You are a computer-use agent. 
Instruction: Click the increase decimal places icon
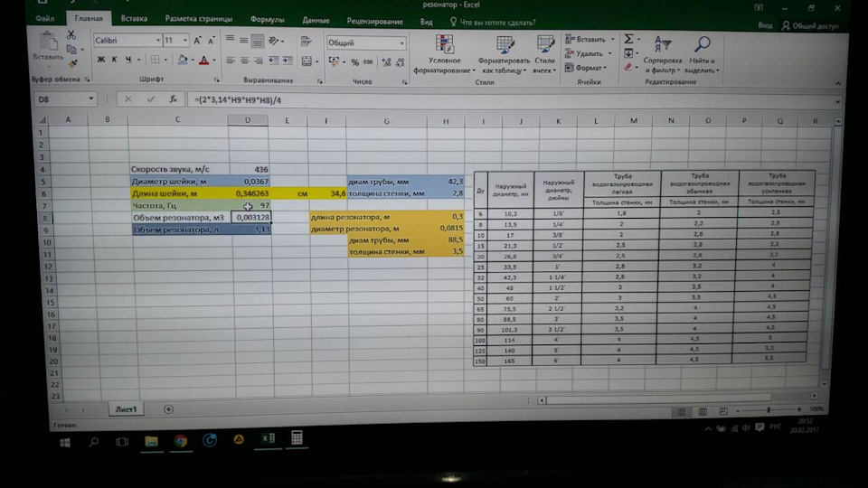click(386, 62)
